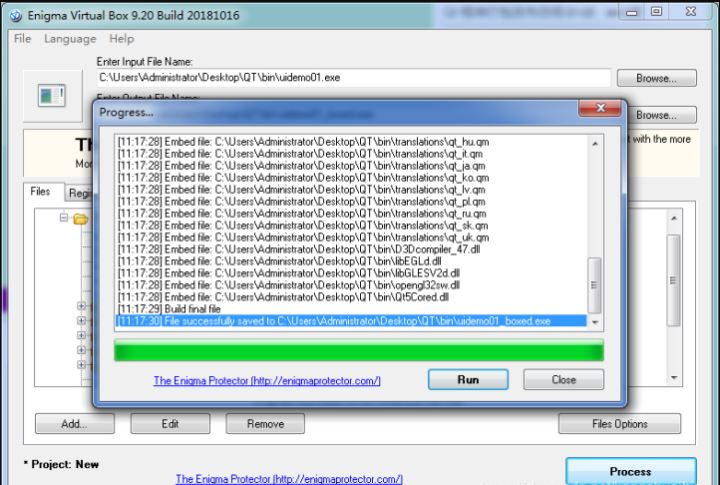Click file tree scrollbar up arrow
720x485 pixels.
674,218
